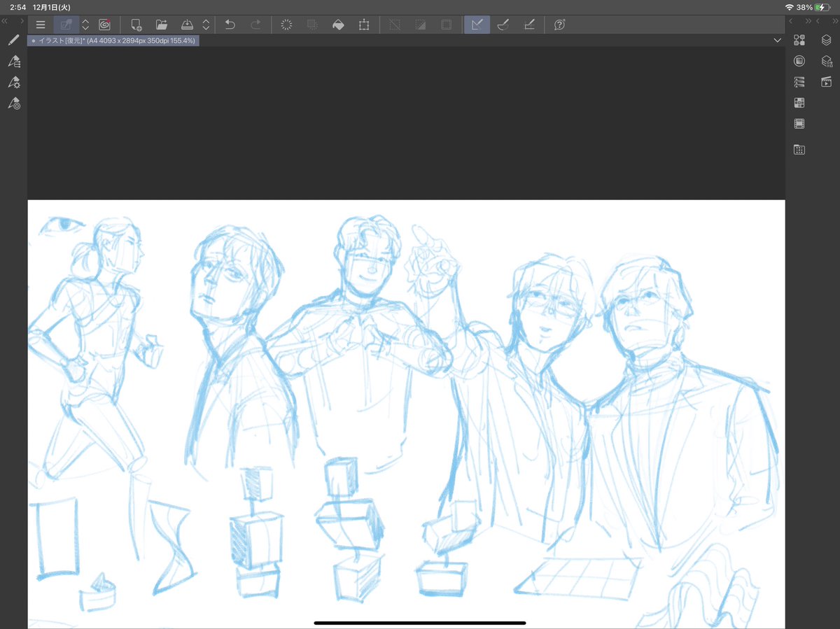840x629 pixels.
Task: Activate the scale/rotate transform icon
Action: (x=364, y=24)
